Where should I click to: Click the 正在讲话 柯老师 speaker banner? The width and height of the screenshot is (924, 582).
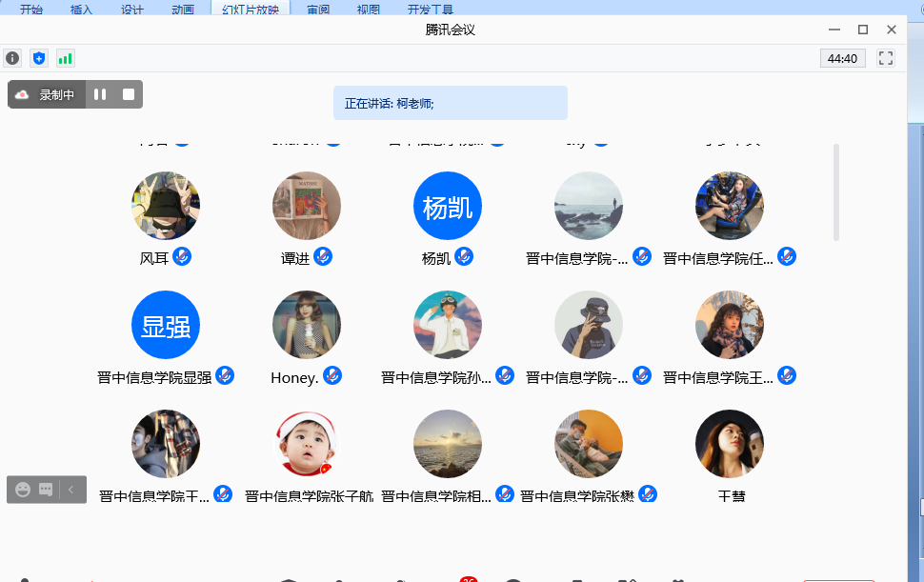(x=450, y=103)
